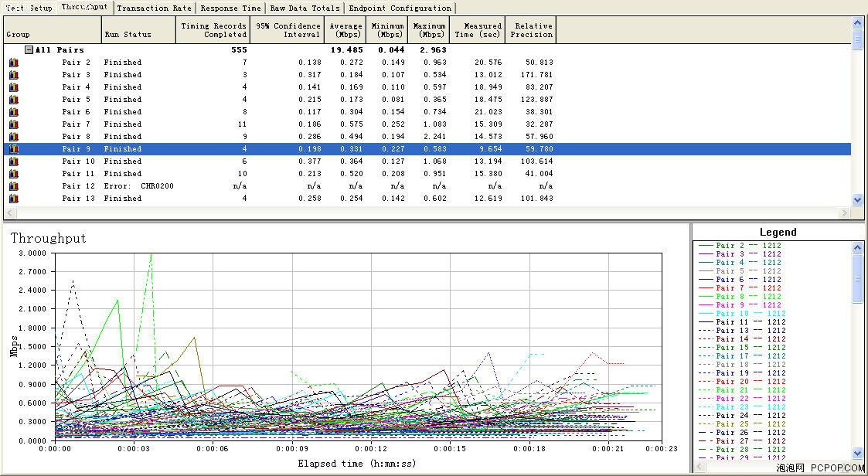868x476 pixels.
Task: Select the icon on the Pair 12 error row
Action: point(14,186)
